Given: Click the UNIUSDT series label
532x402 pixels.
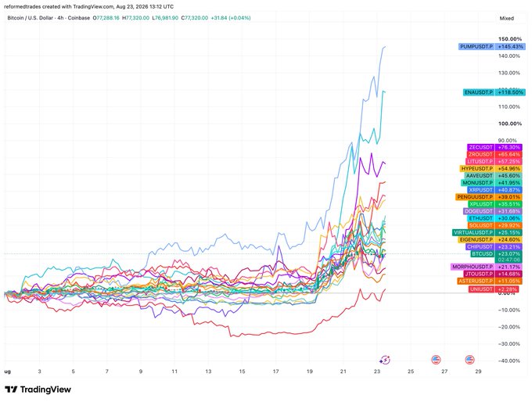Looking at the screenshot, I should 481,289.
